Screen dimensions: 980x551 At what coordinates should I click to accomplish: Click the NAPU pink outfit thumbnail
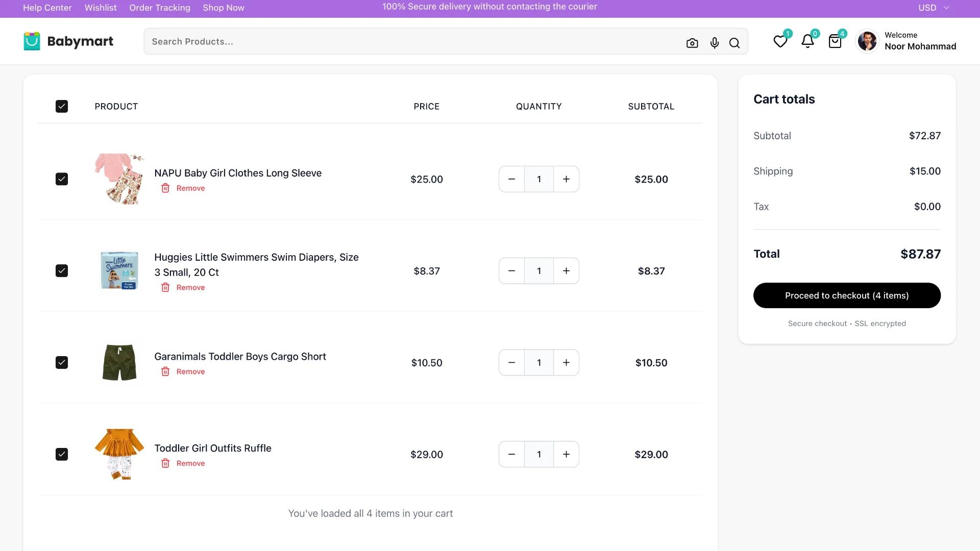pyautogui.click(x=119, y=179)
